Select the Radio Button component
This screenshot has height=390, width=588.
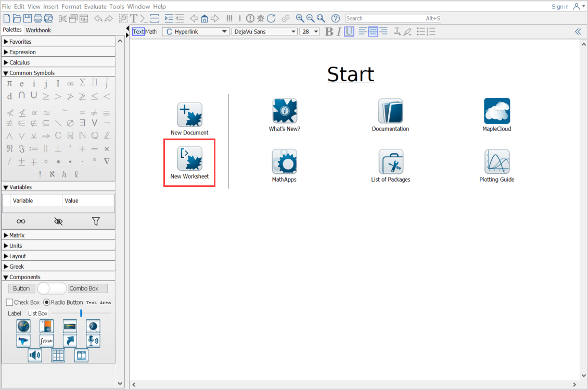pyautogui.click(x=47, y=303)
